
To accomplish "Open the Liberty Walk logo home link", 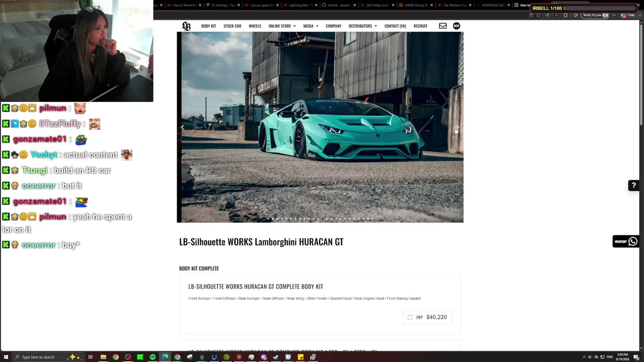I will (186, 26).
